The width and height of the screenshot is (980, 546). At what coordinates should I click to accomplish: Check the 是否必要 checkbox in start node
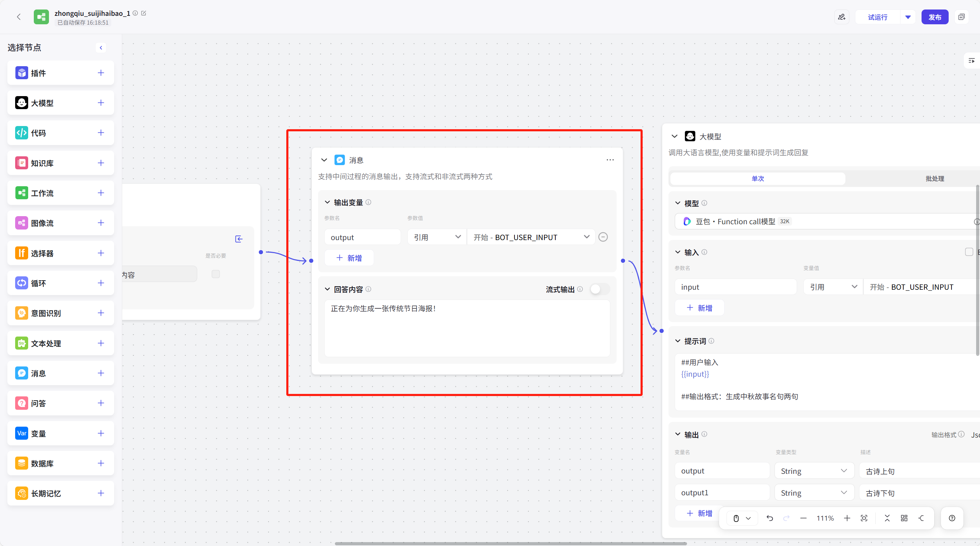coord(216,274)
